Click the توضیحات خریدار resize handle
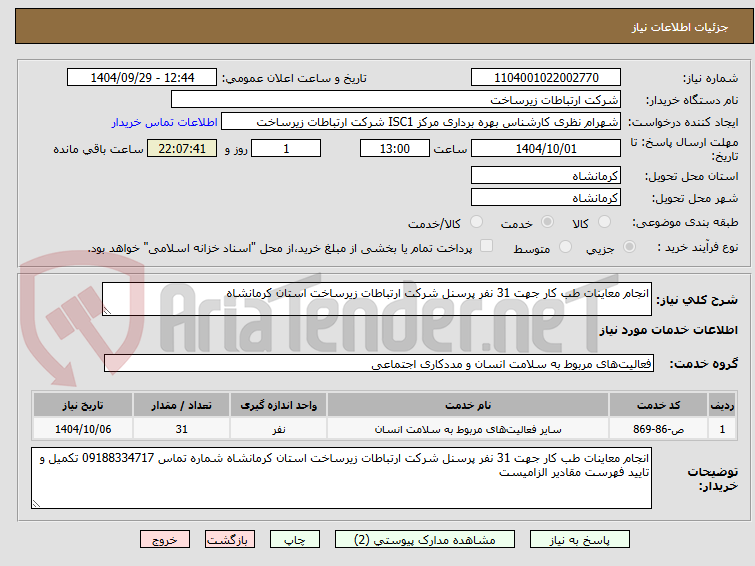755x566 pixels. coord(37,503)
